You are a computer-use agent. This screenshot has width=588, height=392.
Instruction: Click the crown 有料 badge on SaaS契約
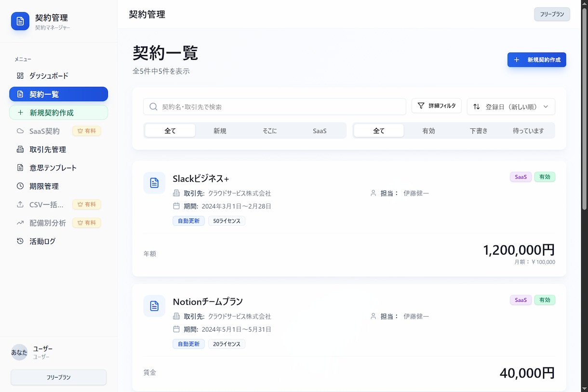[x=87, y=131]
